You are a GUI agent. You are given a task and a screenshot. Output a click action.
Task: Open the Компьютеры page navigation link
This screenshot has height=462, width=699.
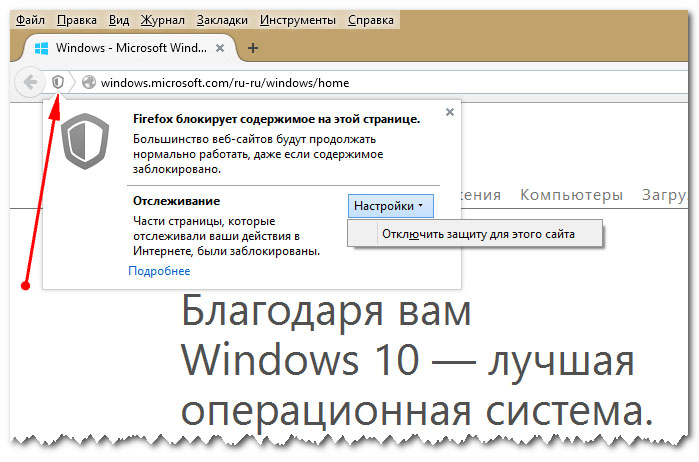point(571,194)
